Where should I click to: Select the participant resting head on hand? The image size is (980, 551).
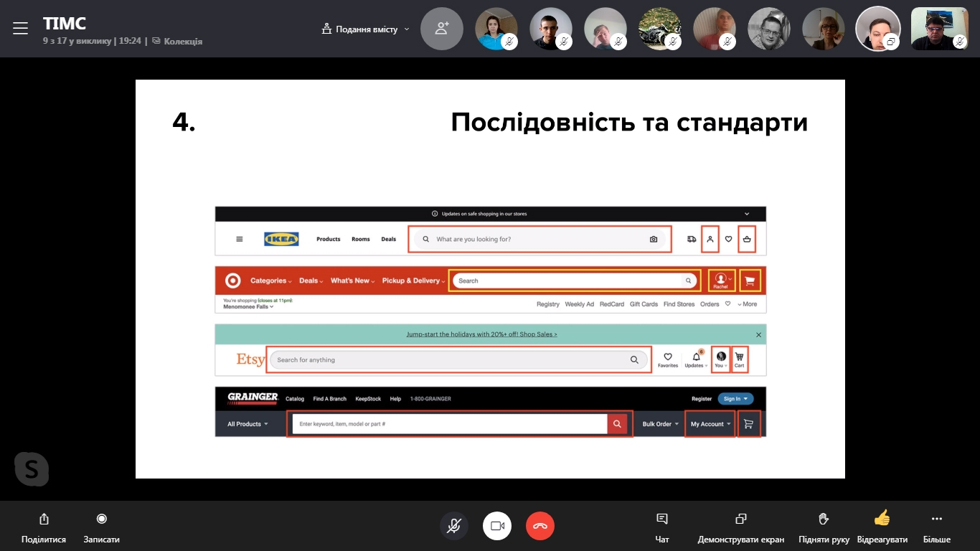(x=605, y=29)
